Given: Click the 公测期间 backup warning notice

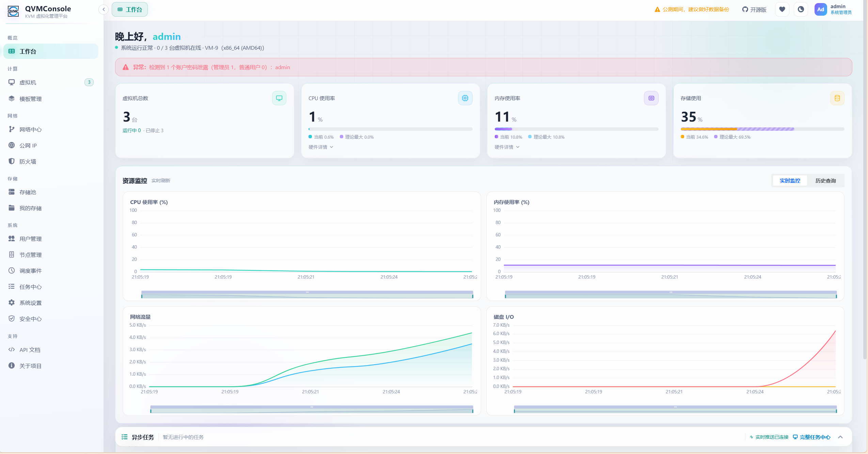Looking at the screenshot, I should click(692, 10).
